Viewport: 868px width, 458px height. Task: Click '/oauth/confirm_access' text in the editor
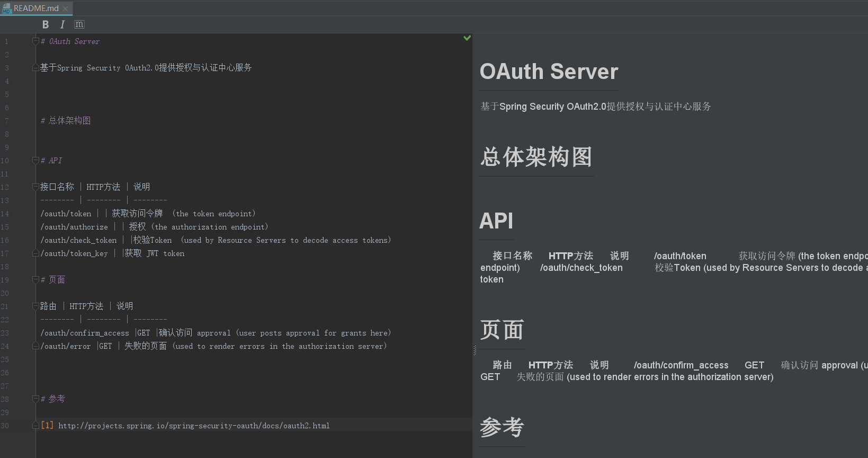(85, 333)
